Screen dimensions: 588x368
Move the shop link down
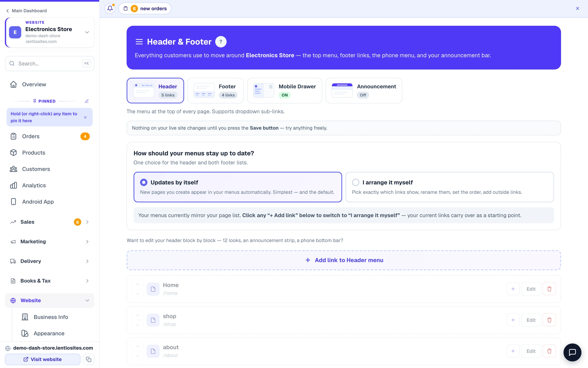138,325
